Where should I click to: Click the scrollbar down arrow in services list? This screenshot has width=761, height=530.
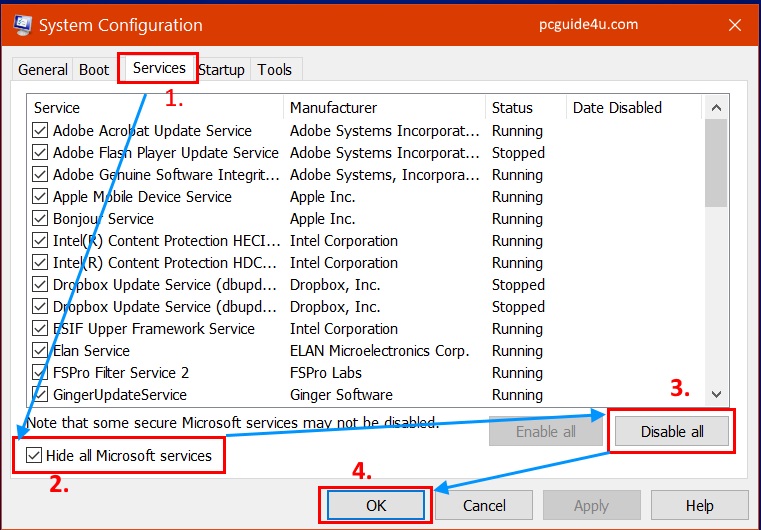coord(716,394)
